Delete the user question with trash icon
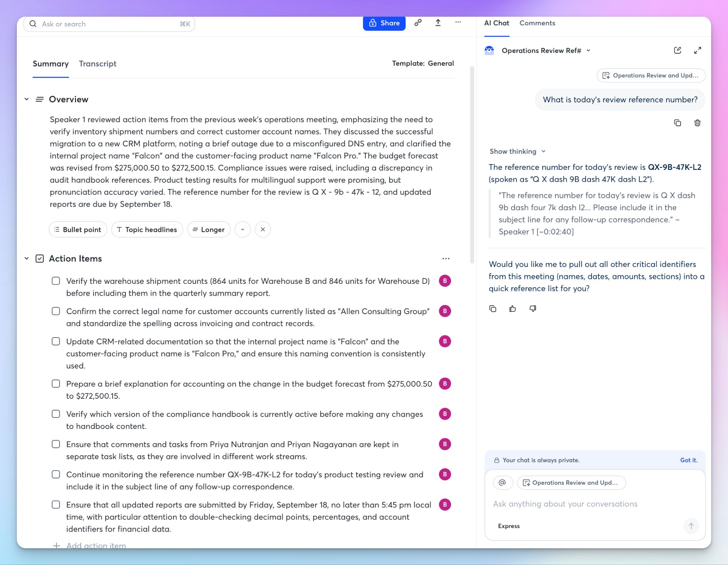This screenshot has height=565, width=728. (697, 123)
